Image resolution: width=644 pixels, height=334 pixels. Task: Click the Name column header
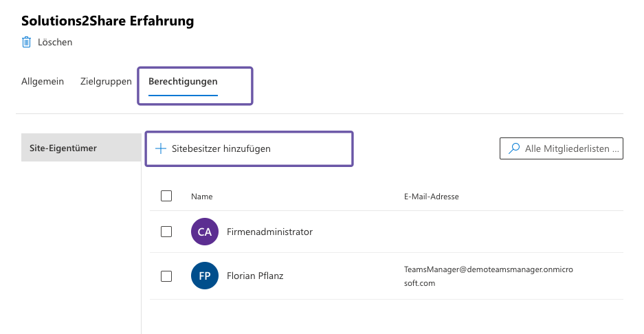201,197
